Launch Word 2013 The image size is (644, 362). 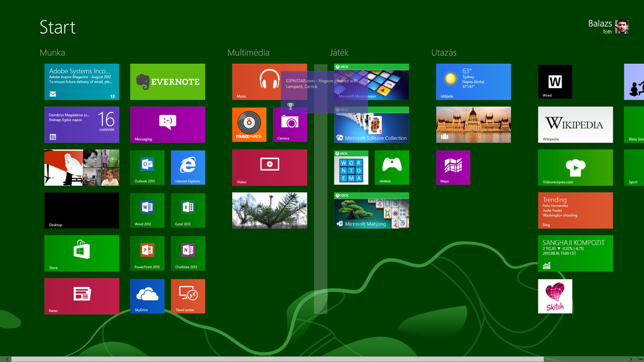147,210
